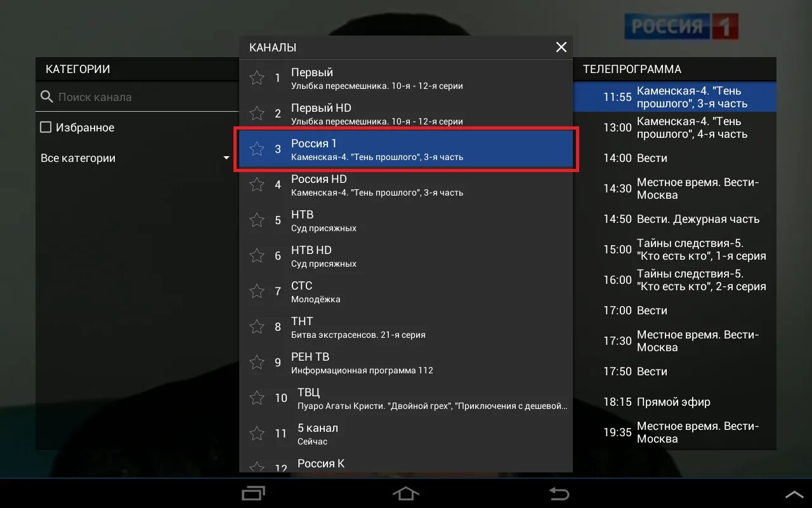
Task: Star the Россия HD channel as favorite
Action: pos(256,185)
